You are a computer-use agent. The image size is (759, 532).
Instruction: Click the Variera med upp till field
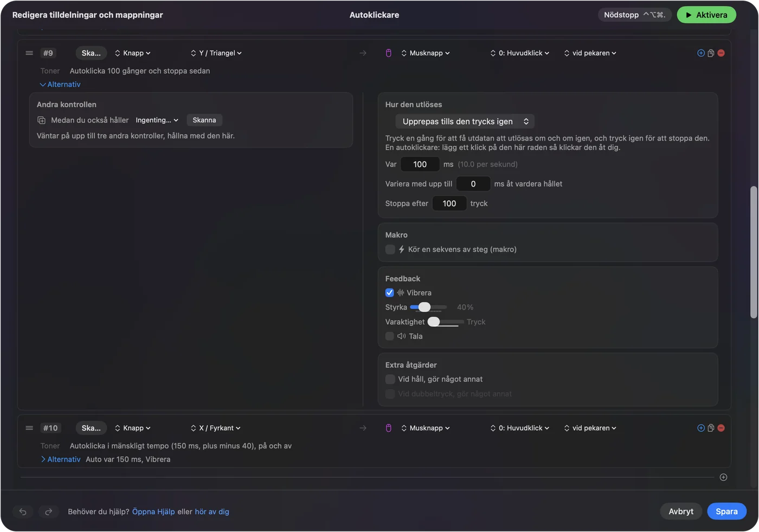click(x=473, y=184)
